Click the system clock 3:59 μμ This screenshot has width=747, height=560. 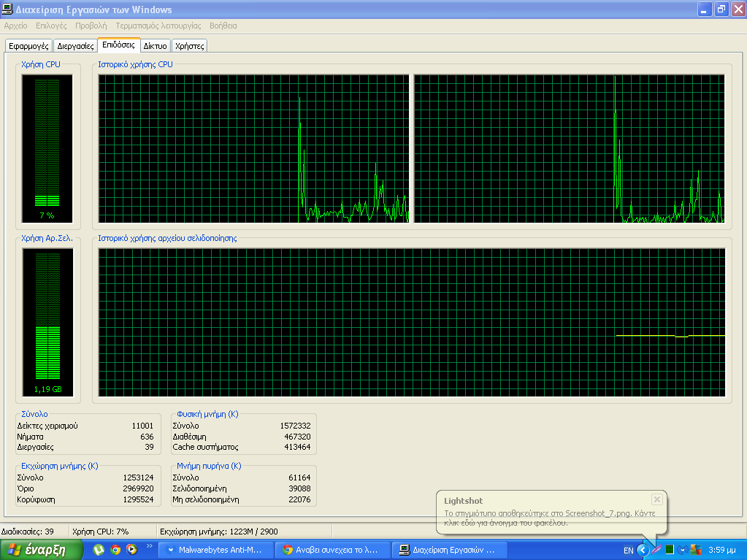721,550
